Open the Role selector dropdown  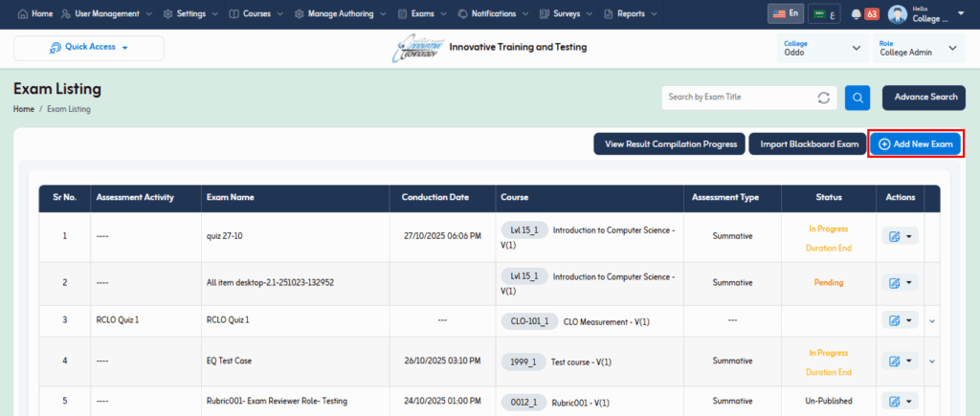click(917, 48)
